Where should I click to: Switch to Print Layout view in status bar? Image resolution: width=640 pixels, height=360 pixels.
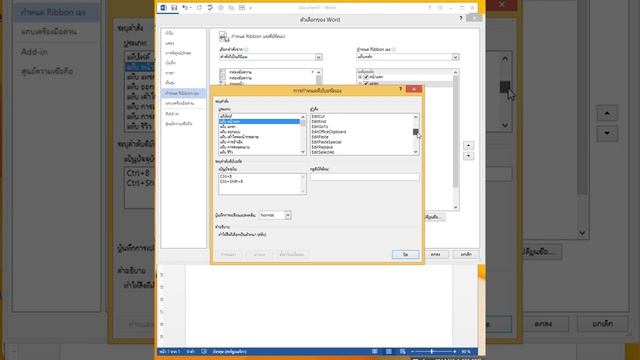click(x=389, y=351)
